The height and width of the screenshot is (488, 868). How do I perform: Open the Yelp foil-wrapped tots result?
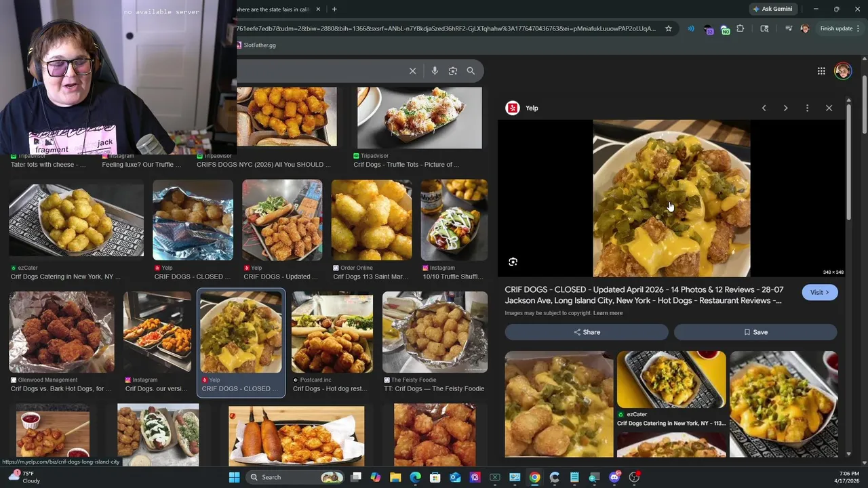193,220
